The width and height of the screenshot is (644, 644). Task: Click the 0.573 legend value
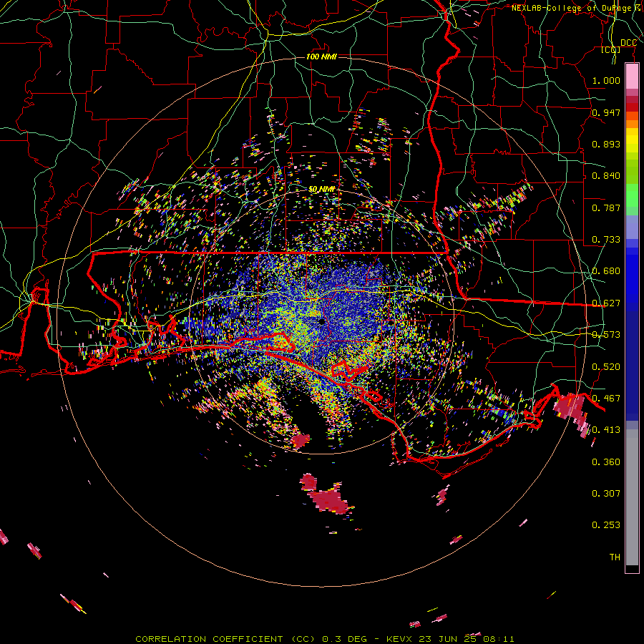pyautogui.click(x=606, y=335)
